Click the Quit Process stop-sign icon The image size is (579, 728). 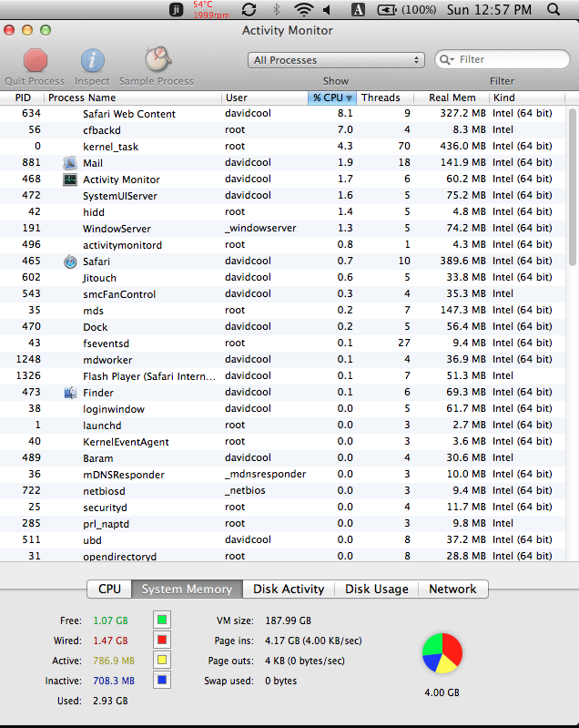[x=36, y=60]
